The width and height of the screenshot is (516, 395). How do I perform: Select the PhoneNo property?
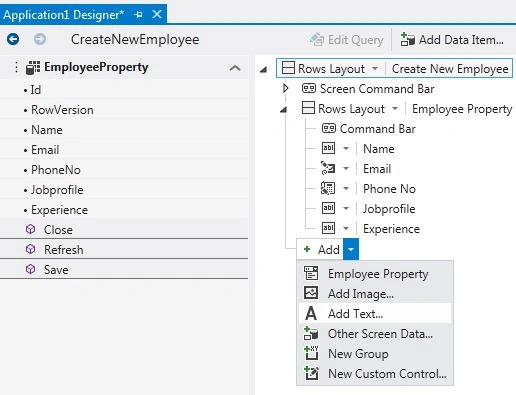click(56, 170)
